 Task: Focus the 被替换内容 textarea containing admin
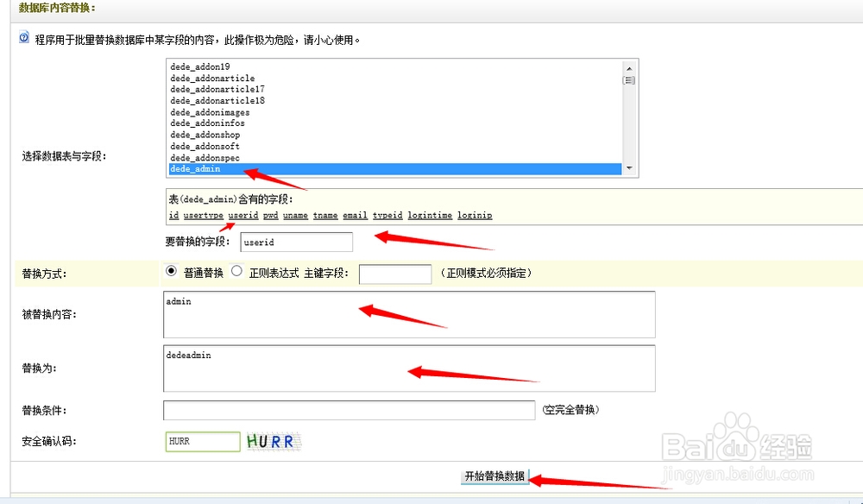tap(409, 315)
